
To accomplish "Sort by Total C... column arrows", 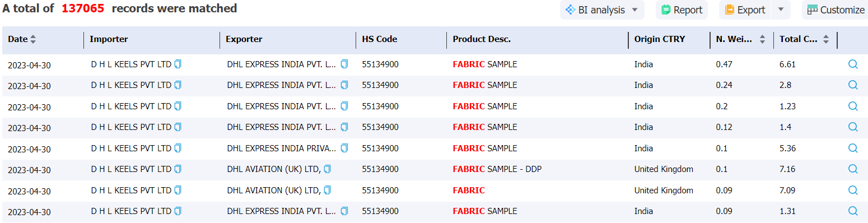I will coord(826,39).
